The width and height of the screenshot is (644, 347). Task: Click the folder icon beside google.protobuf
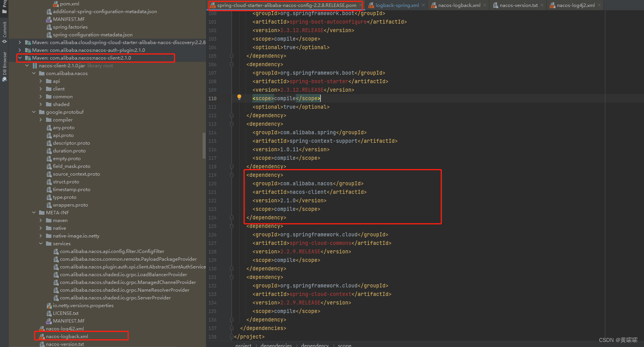[x=42, y=112]
